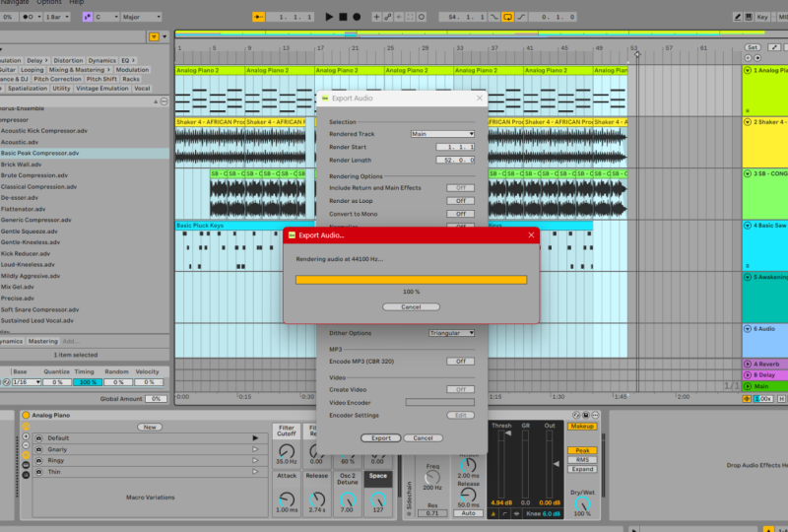The height and width of the screenshot is (532, 788).
Task: Click the Capture MIDI button
Action: [410, 17]
